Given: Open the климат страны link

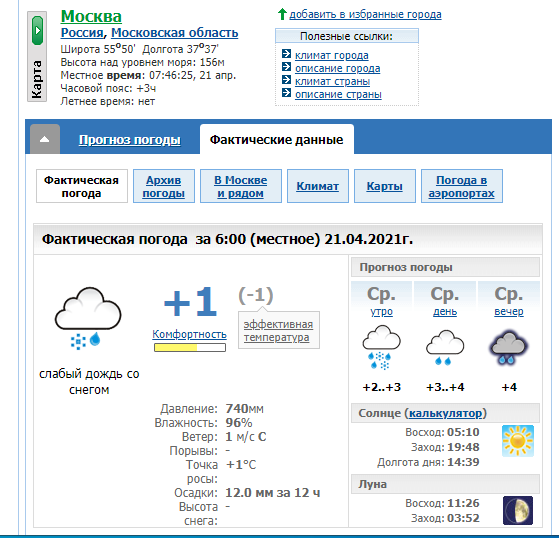Looking at the screenshot, I should [x=332, y=81].
